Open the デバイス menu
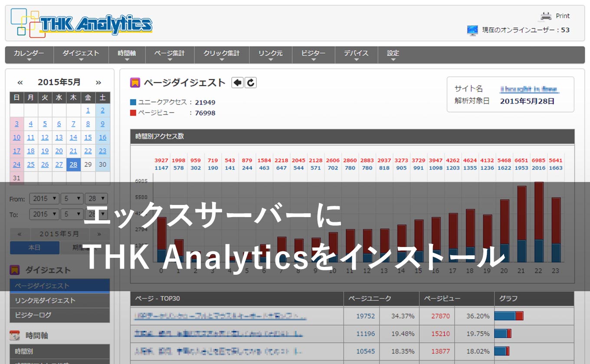 [356, 55]
